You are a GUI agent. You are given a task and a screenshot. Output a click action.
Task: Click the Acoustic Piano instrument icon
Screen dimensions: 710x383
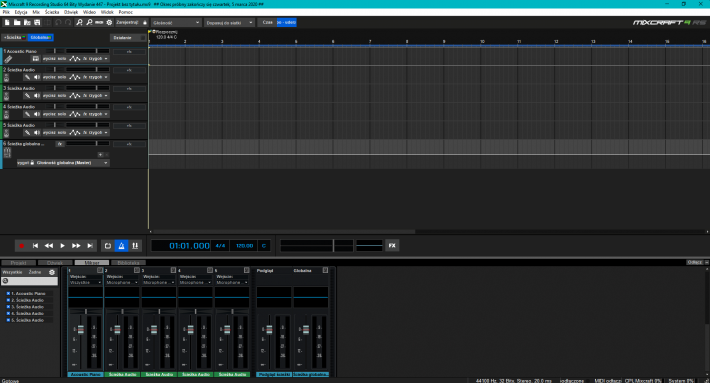point(8,59)
